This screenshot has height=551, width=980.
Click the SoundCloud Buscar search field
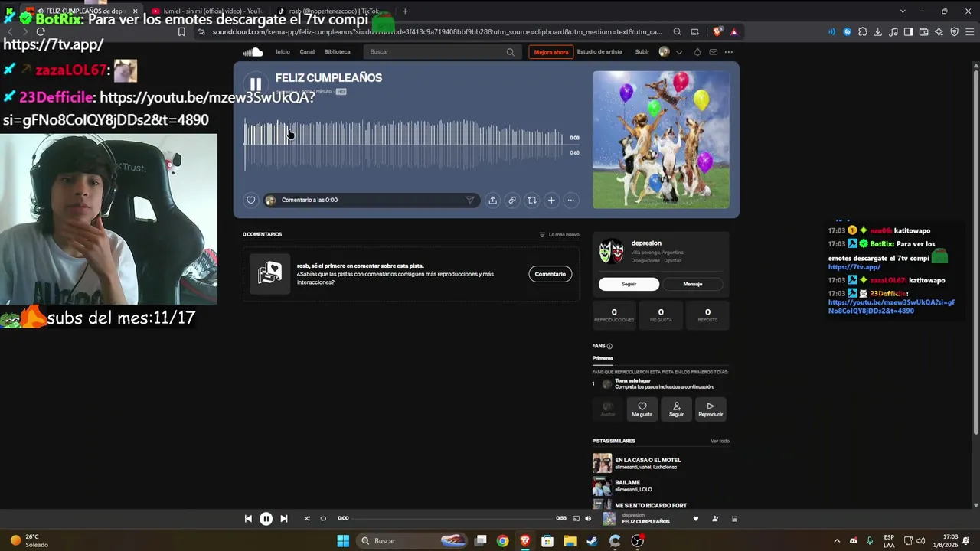[441, 52]
